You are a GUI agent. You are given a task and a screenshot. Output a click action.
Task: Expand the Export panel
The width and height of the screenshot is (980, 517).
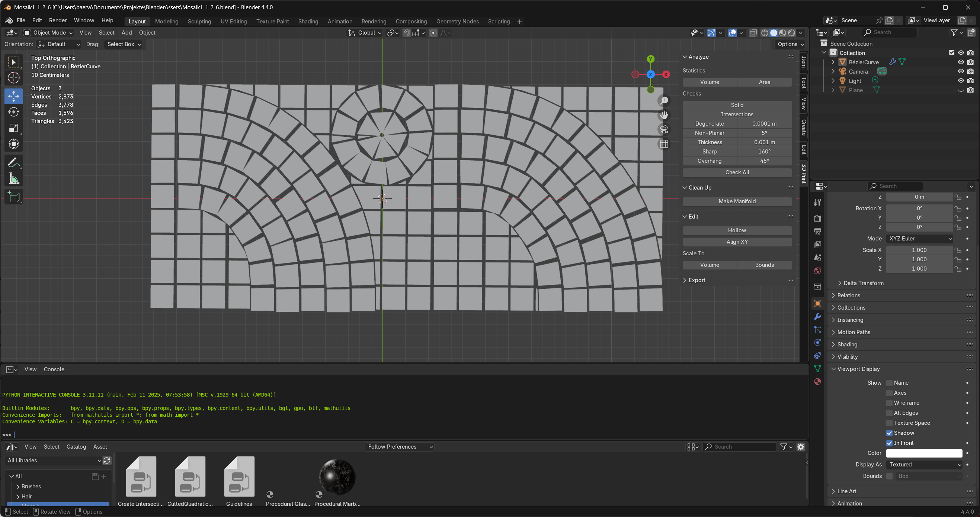696,280
